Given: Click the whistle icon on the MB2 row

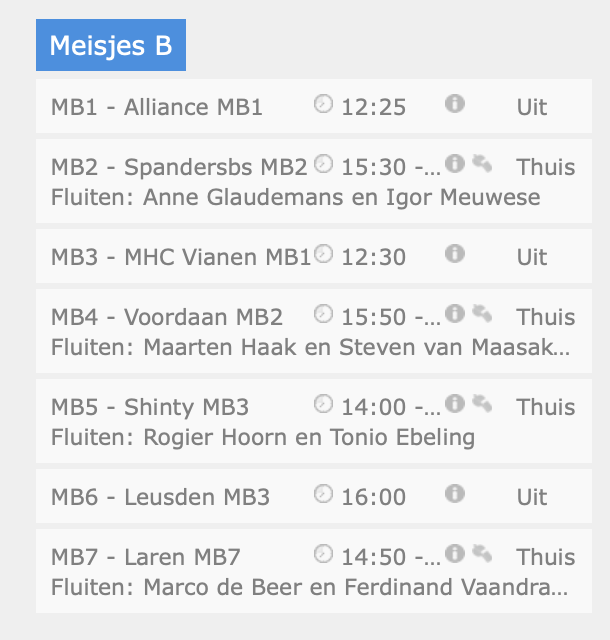Looking at the screenshot, I should tap(482, 164).
